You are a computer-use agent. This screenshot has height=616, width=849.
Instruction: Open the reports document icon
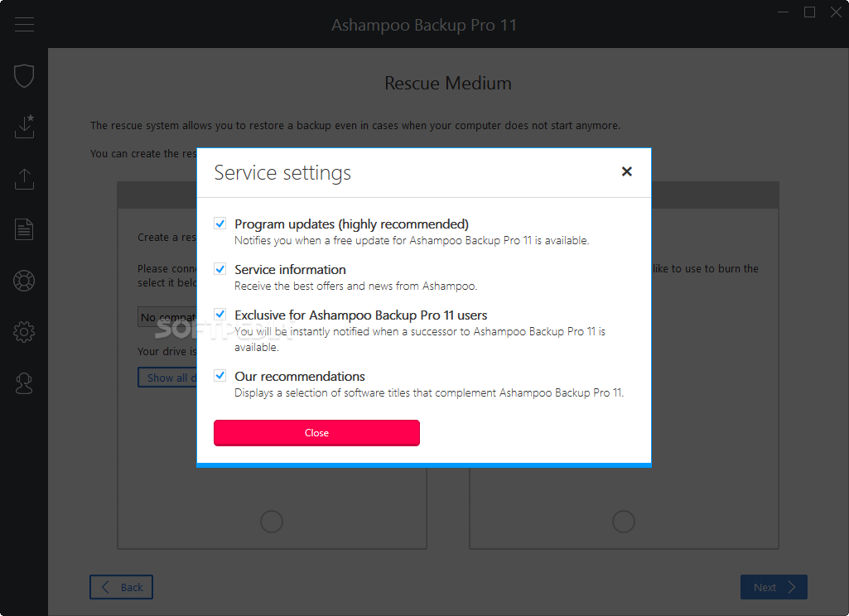coord(24,229)
